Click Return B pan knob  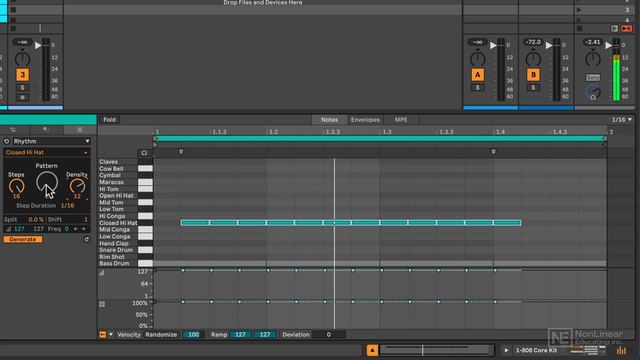(x=533, y=59)
